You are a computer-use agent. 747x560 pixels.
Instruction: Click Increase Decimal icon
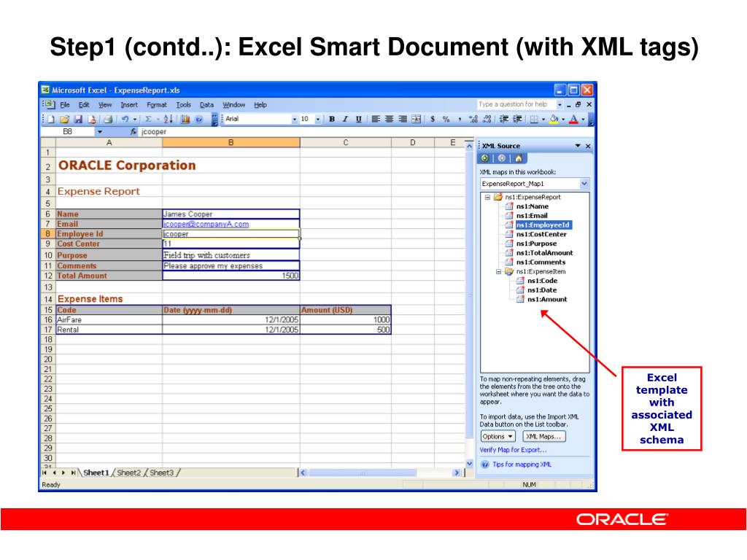(473, 119)
